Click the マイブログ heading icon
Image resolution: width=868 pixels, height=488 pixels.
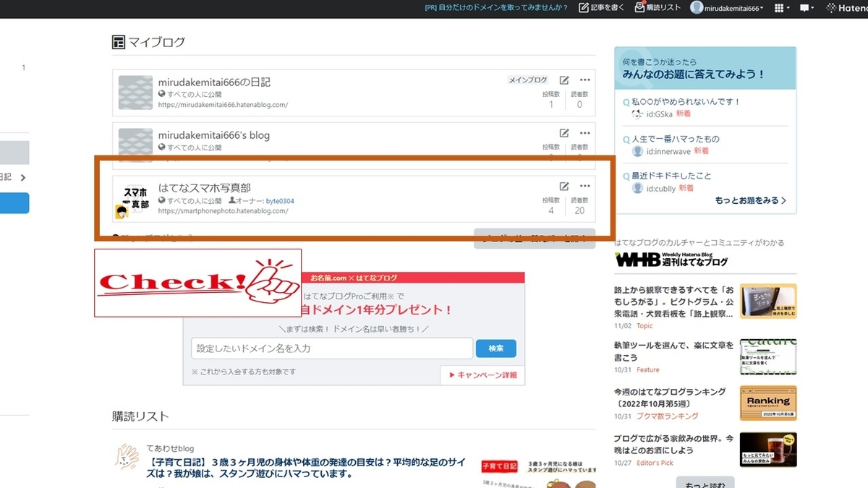[119, 42]
